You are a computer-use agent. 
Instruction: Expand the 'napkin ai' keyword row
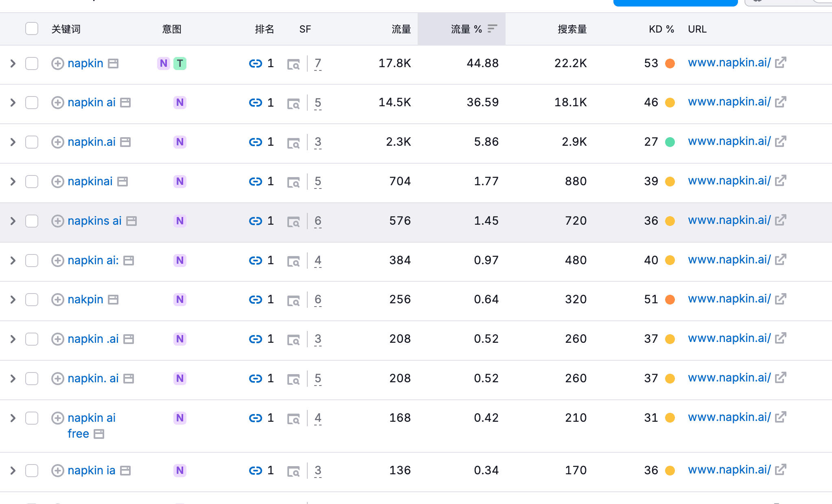(13, 103)
